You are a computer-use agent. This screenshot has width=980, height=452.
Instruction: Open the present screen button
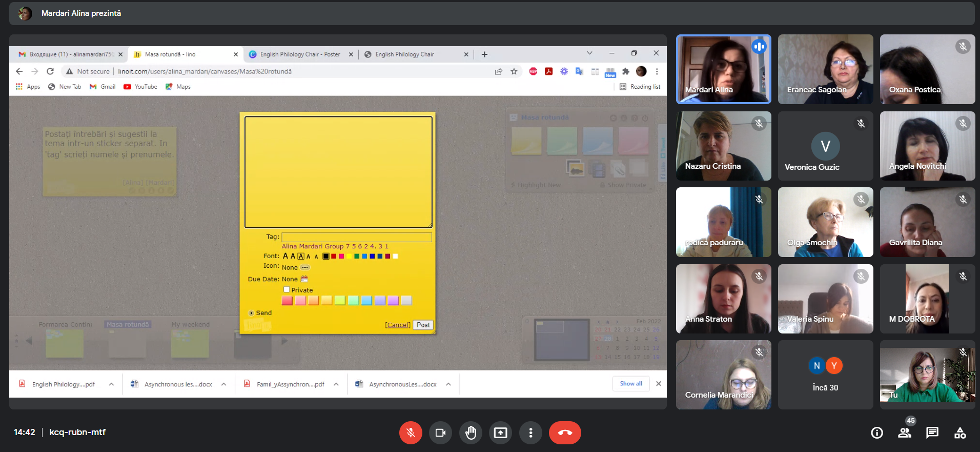coord(500,433)
